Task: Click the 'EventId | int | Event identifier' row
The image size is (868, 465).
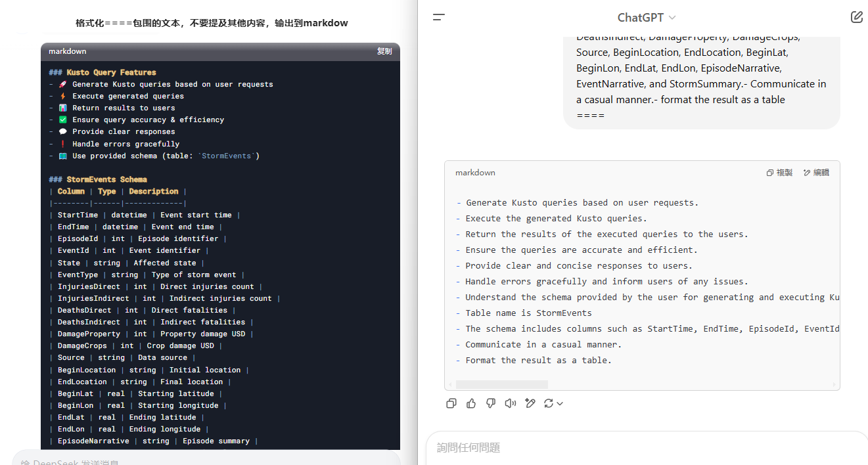Action: (x=129, y=250)
